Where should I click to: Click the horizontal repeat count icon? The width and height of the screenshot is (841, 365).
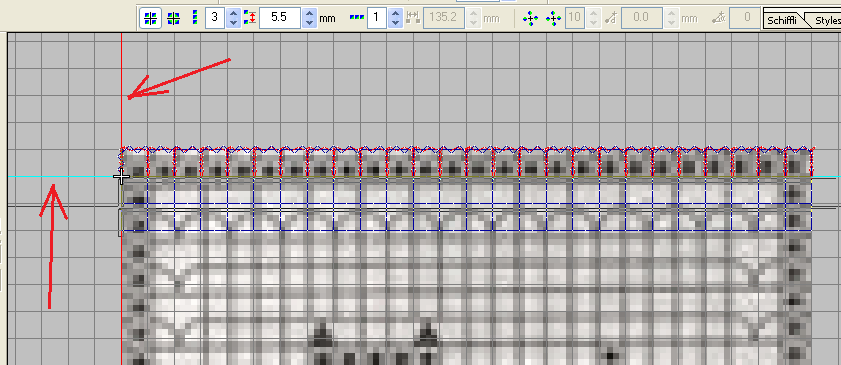(x=357, y=18)
